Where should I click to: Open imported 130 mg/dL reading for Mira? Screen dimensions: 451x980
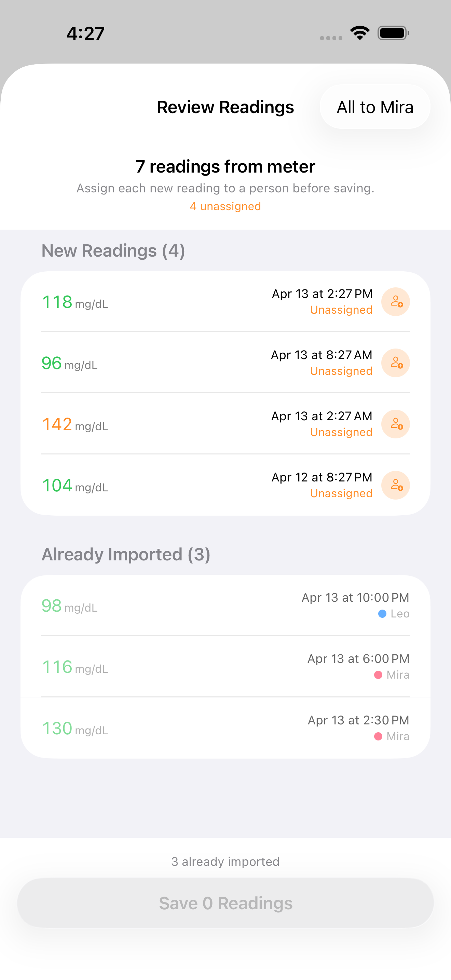pos(225,728)
